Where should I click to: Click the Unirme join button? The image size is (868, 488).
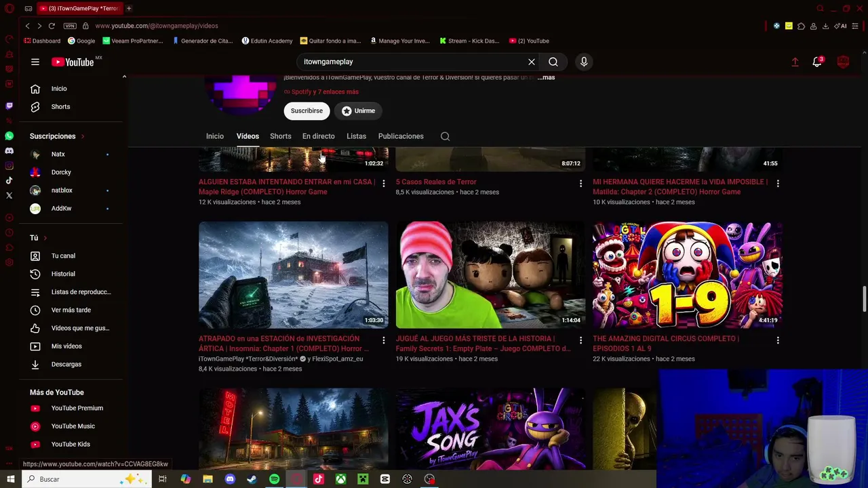click(358, 110)
